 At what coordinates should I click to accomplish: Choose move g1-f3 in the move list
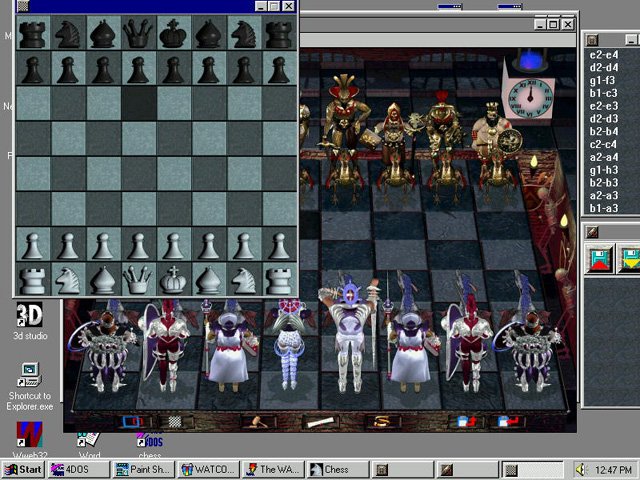pos(602,80)
